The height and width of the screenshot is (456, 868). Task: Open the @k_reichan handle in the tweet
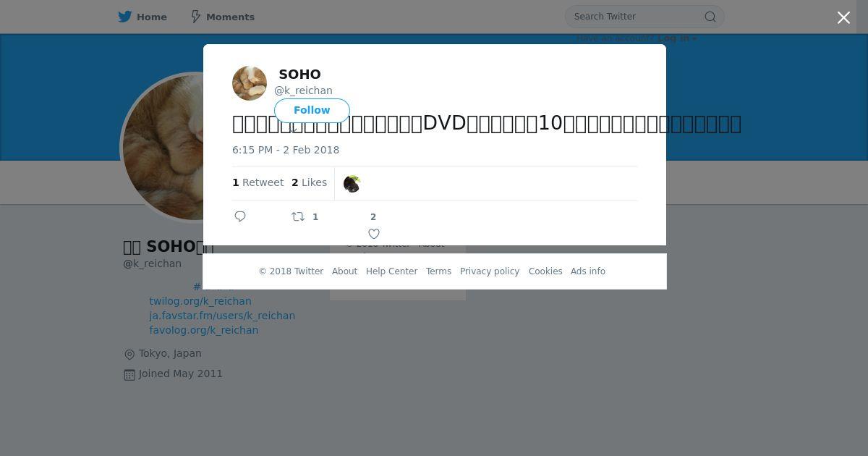(x=303, y=90)
